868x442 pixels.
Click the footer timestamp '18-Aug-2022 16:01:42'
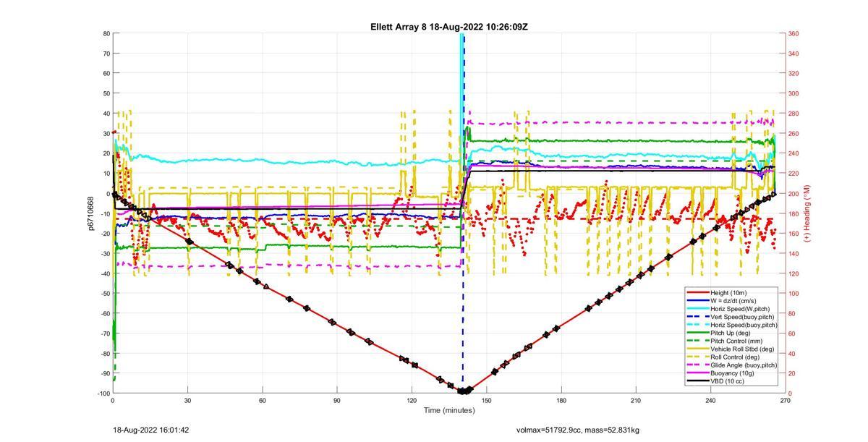pyautogui.click(x=151, y=430)
